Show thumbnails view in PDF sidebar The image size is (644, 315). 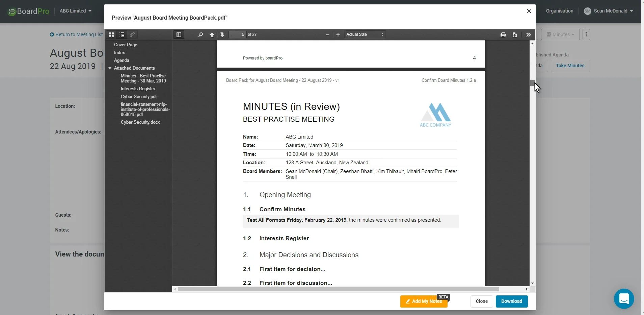pos(111,35)
